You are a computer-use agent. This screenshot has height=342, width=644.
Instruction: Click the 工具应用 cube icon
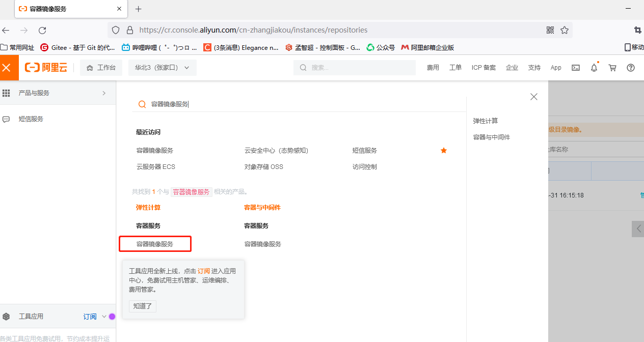coord(7,317)
